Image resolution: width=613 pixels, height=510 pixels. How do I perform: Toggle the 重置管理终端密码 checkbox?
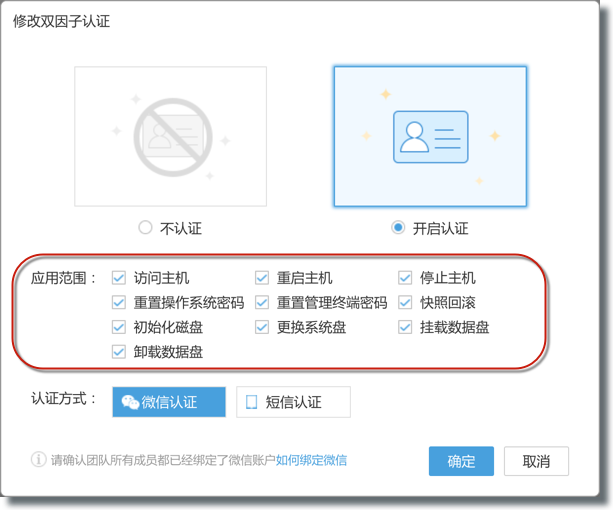[x=262, y=302]
